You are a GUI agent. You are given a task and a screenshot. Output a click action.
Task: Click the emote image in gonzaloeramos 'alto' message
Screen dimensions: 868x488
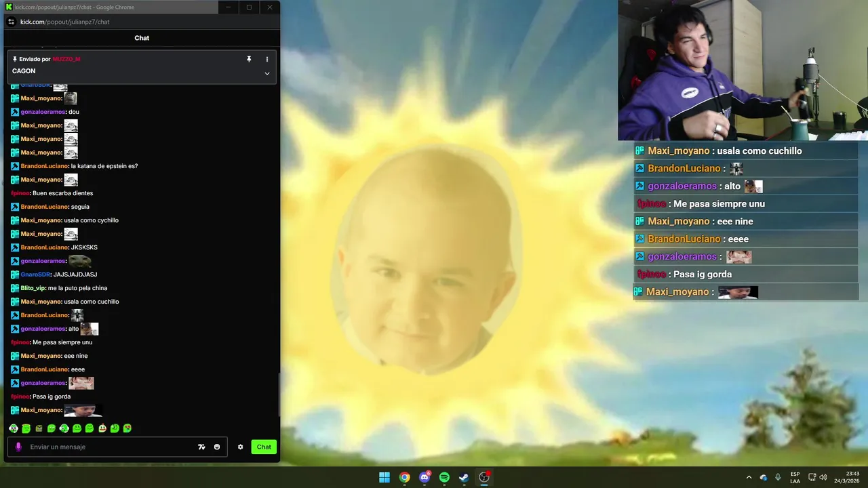point(90,329)
